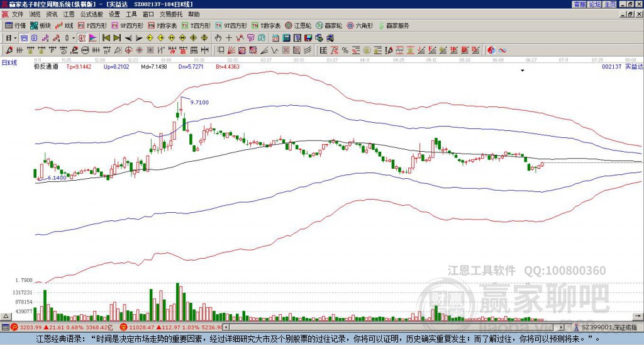Open the 文件 menu
The width and height of the screenshot is (644, 345).
coord(18,14)
